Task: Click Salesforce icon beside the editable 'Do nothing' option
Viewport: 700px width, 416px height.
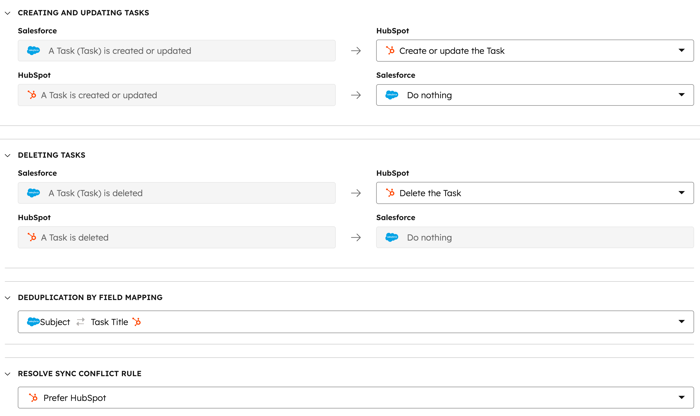Action: 392,95
